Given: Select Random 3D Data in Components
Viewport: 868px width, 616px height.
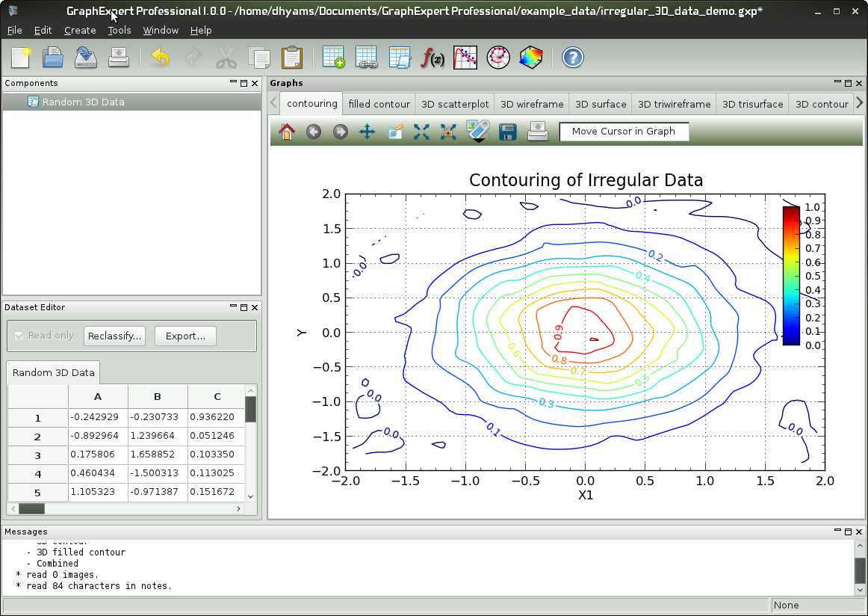Looking at the screenshot, I should pyautogui.click(x=83, y=102).
